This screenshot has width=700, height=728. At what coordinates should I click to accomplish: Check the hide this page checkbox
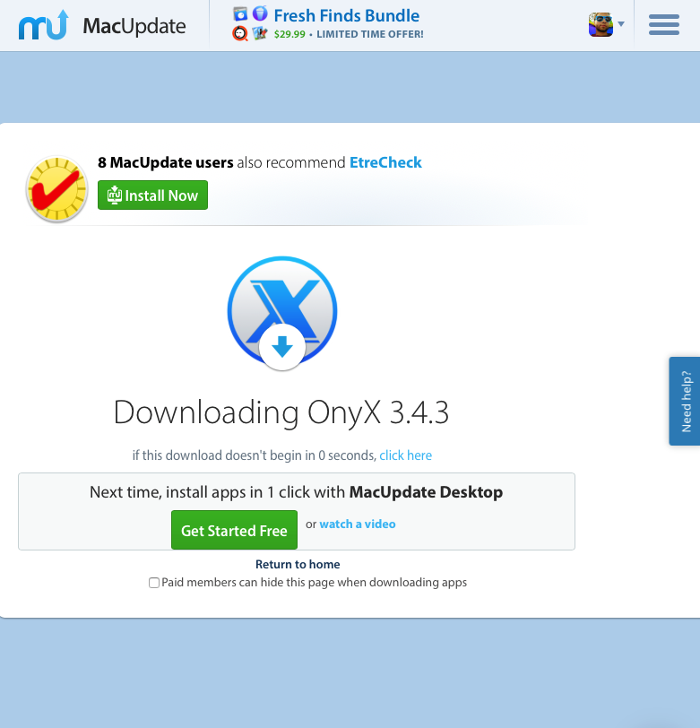[x=154, y=583]
